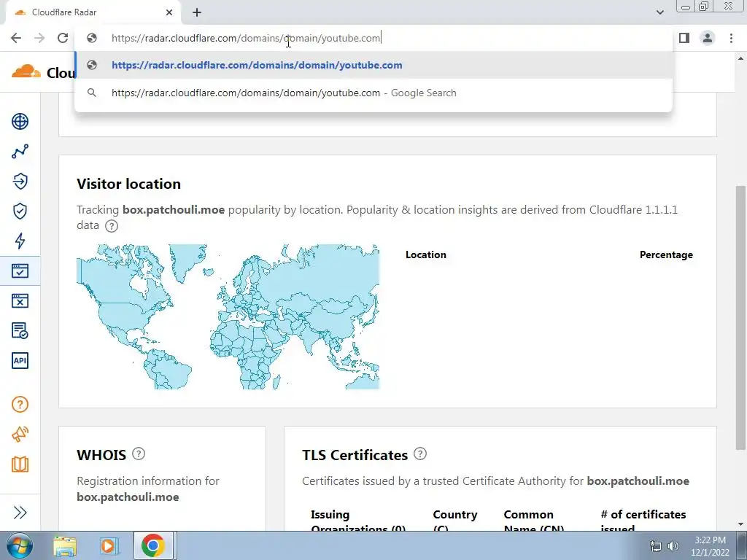The image size is (747, 560).
Task: Click the Country (C) column header
Action: click(x=455, y=521)
